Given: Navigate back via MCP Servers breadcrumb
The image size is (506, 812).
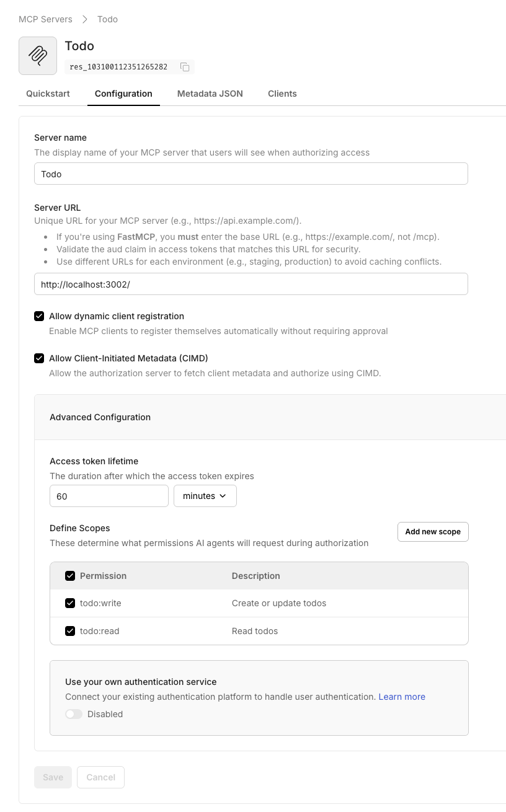Looking at the screenshot, I should 45,19.
